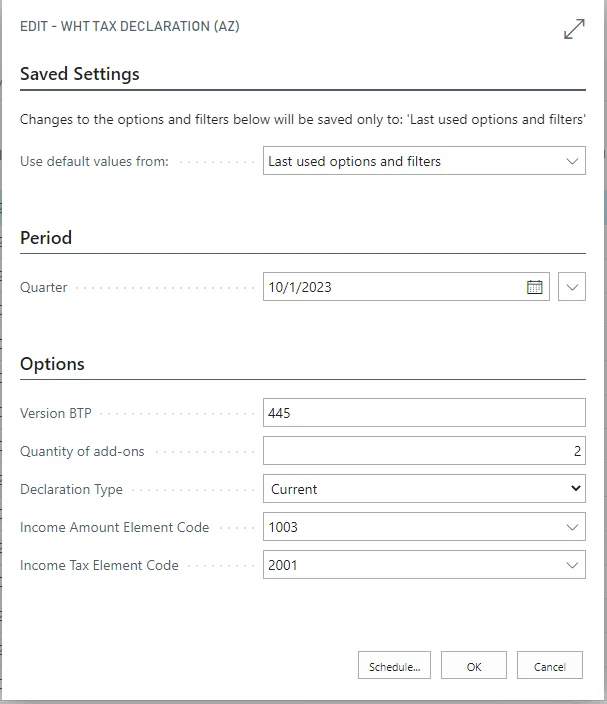Viewport: 607px width, 704px height.
Task: Click the chevron next to the Quarter calendar
Action: (572, 287)
